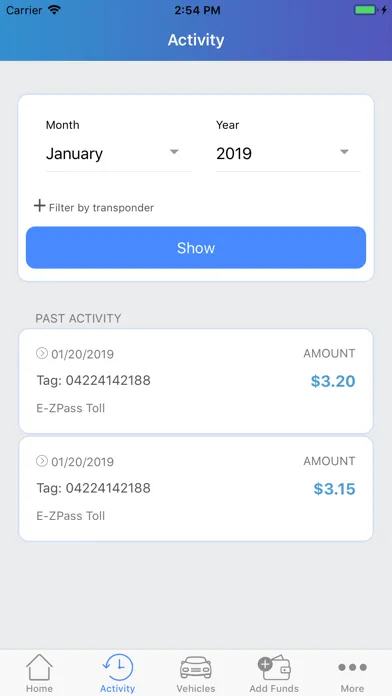Switch to the Vehicles tab label

[196, 688]
